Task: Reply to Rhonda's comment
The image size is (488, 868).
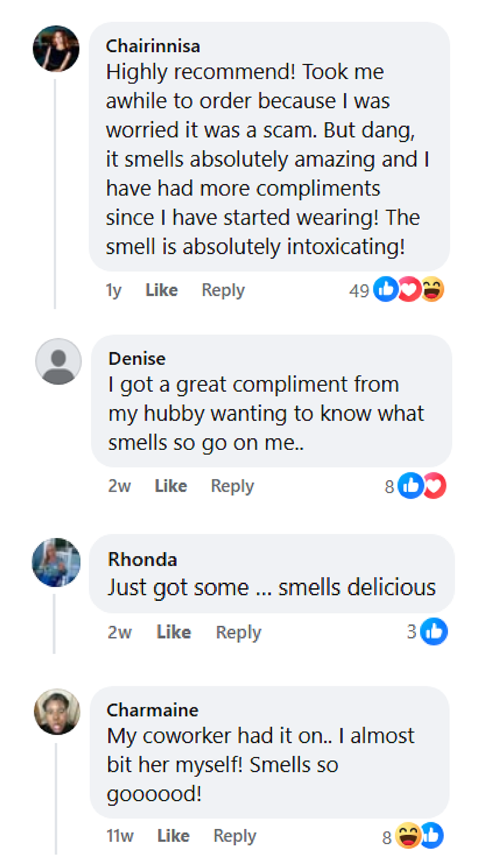Action: 239,632
